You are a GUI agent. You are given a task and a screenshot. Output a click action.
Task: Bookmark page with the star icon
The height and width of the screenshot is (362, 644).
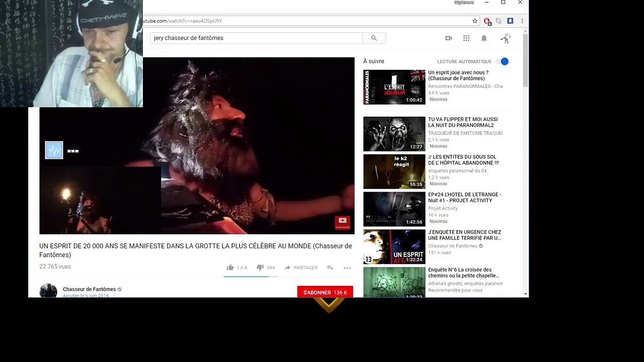coord(474,21)
